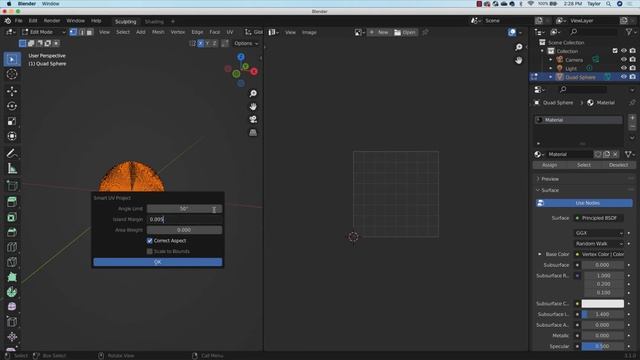Image resolution: width=640 pixels, height=360 pixels.
Task: Select the Spin tool
Action: (x=12, y=292)
